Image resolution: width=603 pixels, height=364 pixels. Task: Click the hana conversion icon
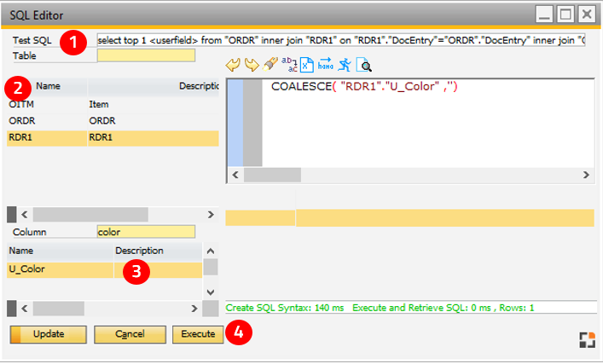tap(326, 65)
